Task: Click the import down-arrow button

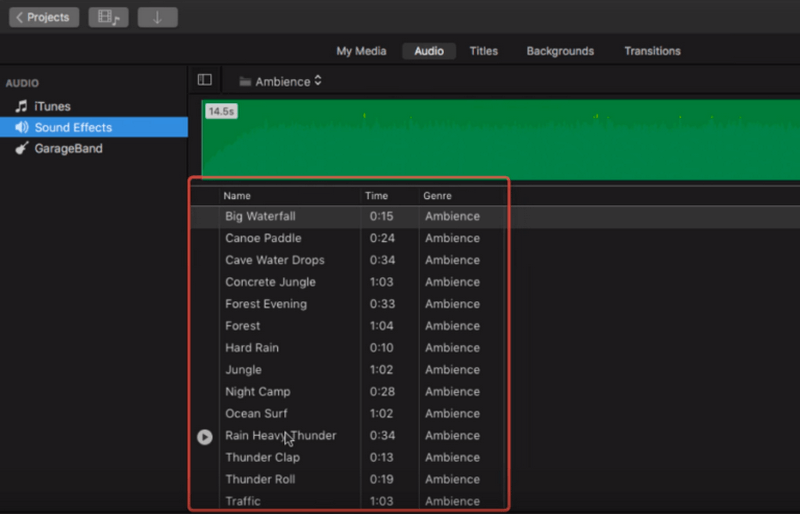Action: click(158, 17)
